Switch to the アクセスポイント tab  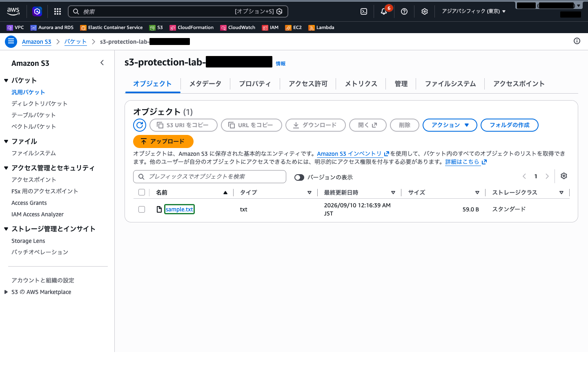[x=519, y=84]
